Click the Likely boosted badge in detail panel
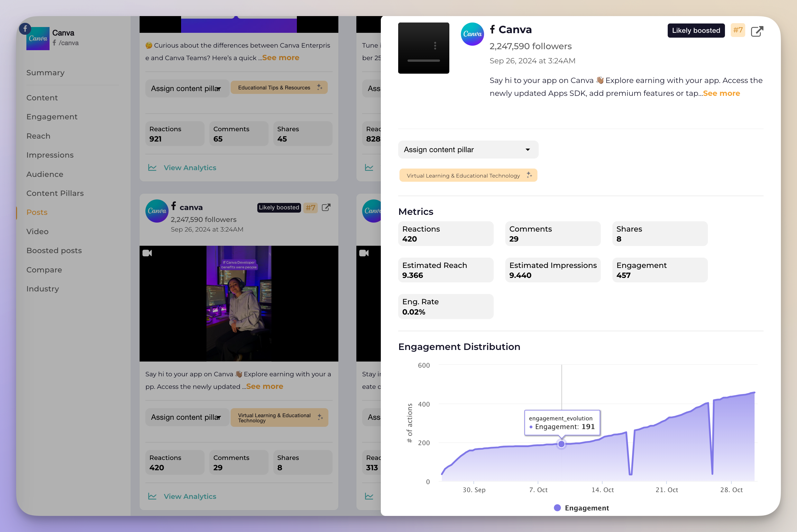This screenshot has width=797, height=532. tap(696, 31)
